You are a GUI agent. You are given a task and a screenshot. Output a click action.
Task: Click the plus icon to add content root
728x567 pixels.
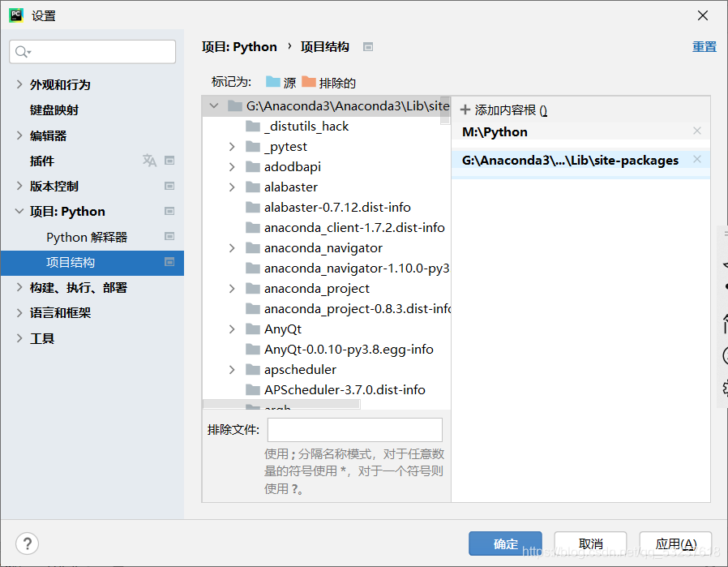[x=465, y=110]
